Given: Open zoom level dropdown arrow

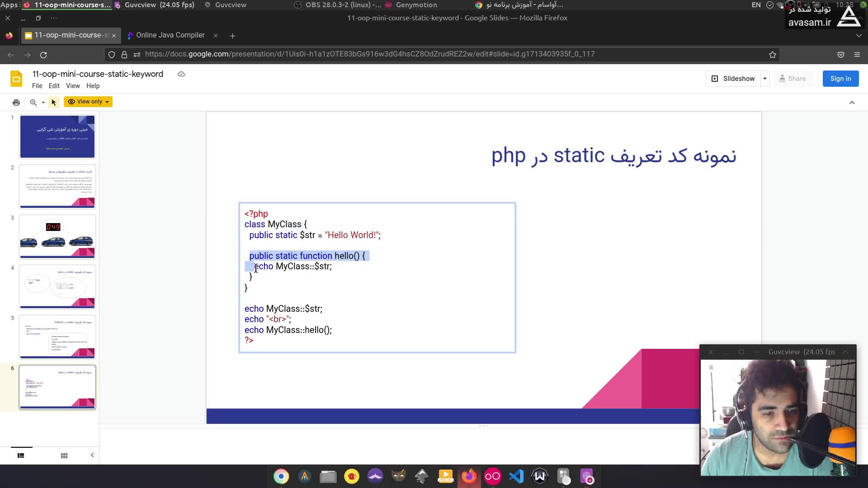Looking at the screenshot, I should click(43, 103).
